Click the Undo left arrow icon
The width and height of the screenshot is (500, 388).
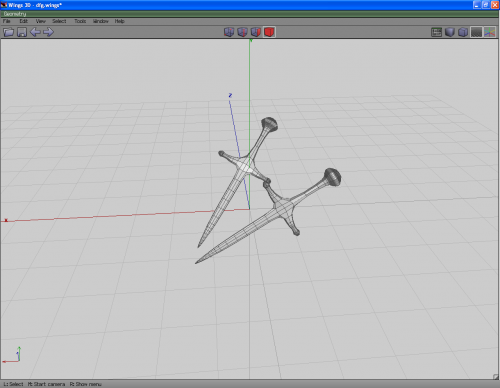(35, 32)
